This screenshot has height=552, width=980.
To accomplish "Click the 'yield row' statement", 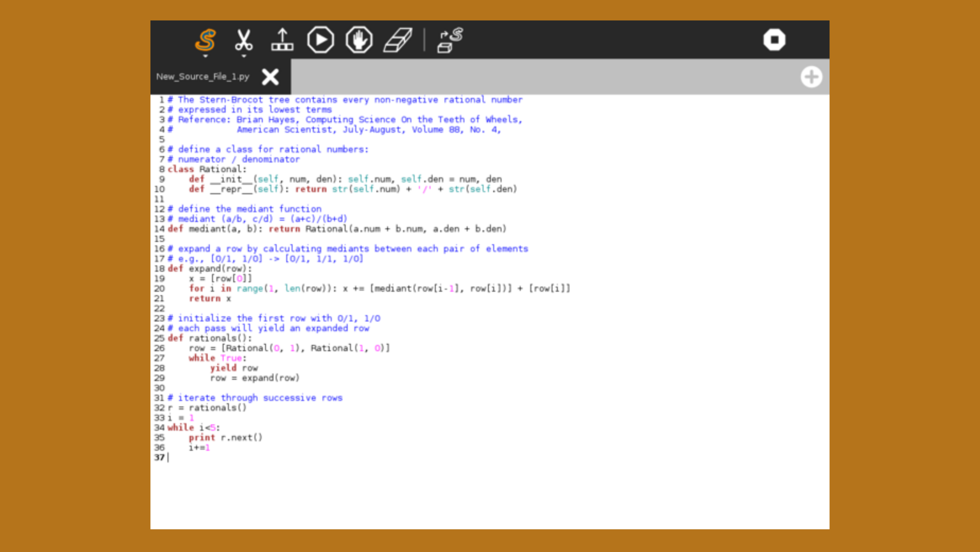I will (x=234, y=368).
